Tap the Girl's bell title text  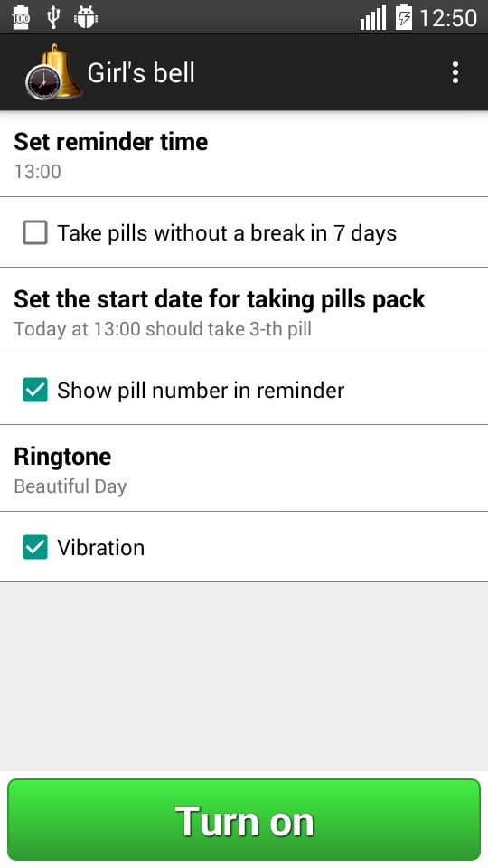[x=141, y=72]
